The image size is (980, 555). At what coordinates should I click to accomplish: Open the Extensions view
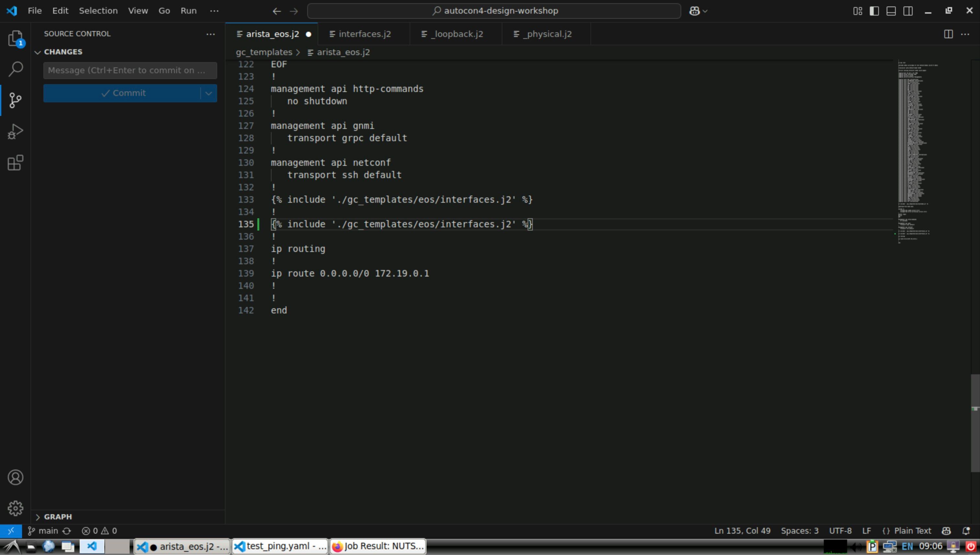click(x=15, y=163)
